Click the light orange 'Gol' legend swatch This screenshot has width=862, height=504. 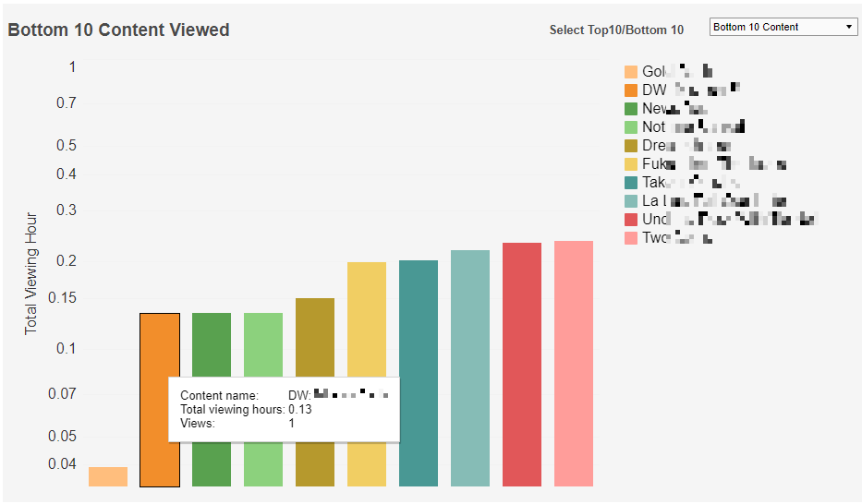click(631, 72)
